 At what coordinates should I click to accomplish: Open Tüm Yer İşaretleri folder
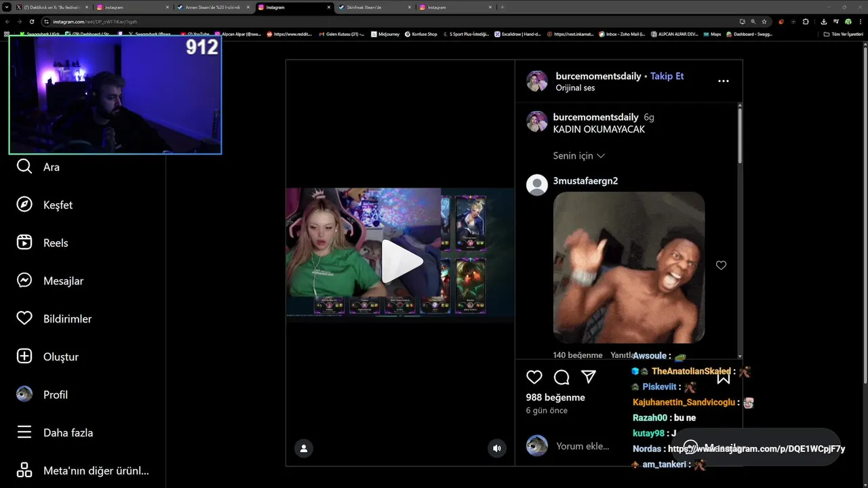(843, 34)
